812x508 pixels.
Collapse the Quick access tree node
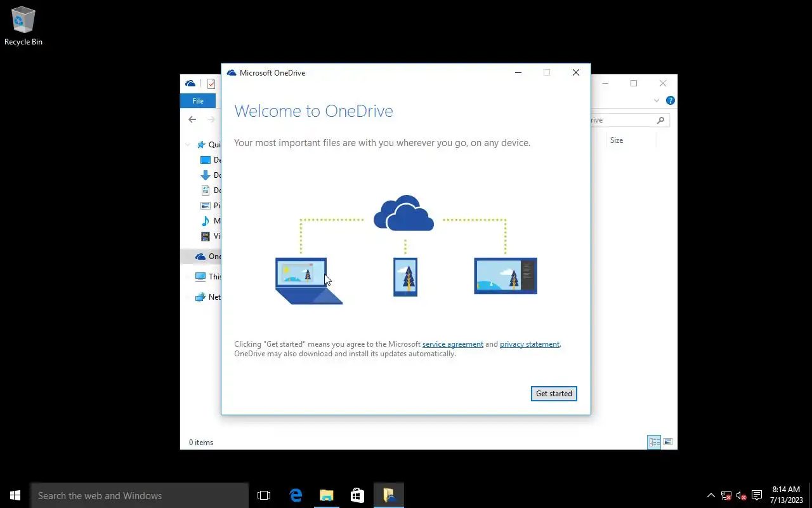[188, 145]
